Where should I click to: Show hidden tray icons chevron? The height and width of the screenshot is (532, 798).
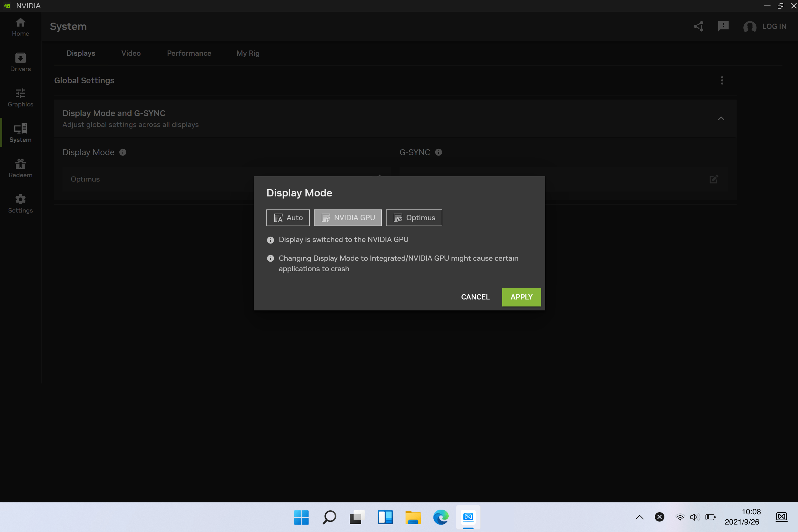coord(639,517)
